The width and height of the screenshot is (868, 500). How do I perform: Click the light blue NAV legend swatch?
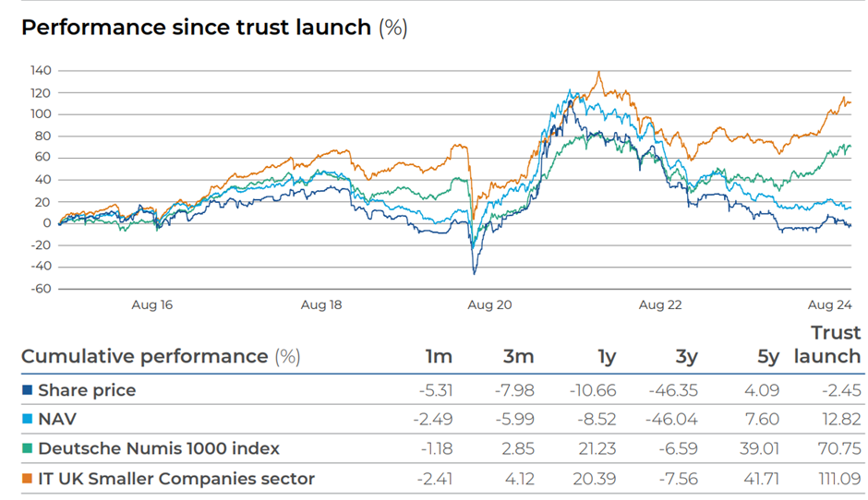coord(27,419)
